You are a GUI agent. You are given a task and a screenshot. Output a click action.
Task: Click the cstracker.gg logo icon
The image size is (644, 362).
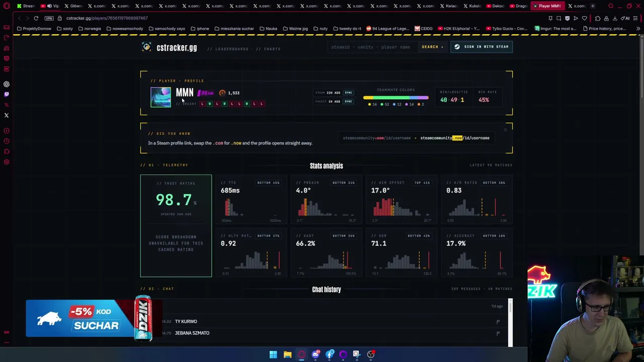point(146,47)
